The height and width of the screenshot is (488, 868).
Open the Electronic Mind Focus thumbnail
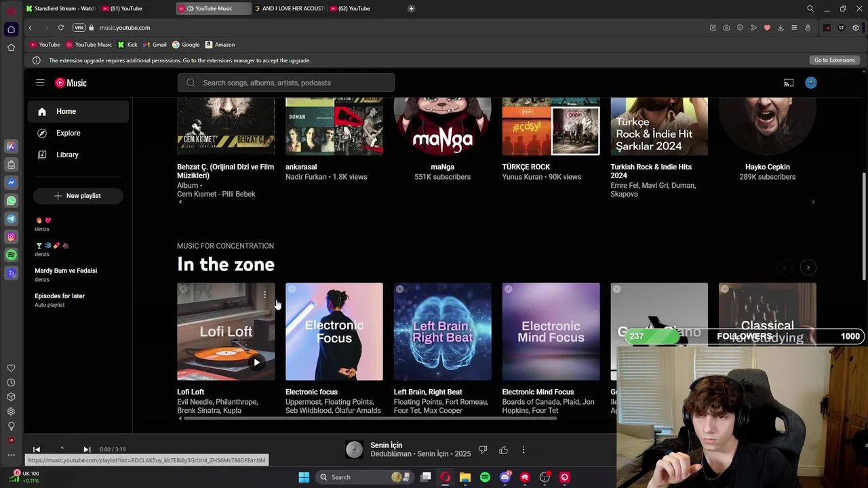pyautogui.click(x=551, y=332)
